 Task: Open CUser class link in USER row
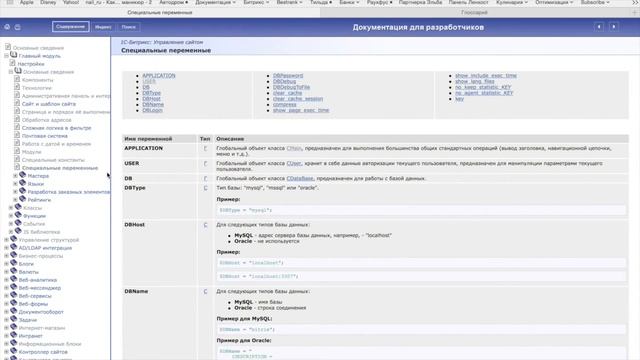[293, 163]
